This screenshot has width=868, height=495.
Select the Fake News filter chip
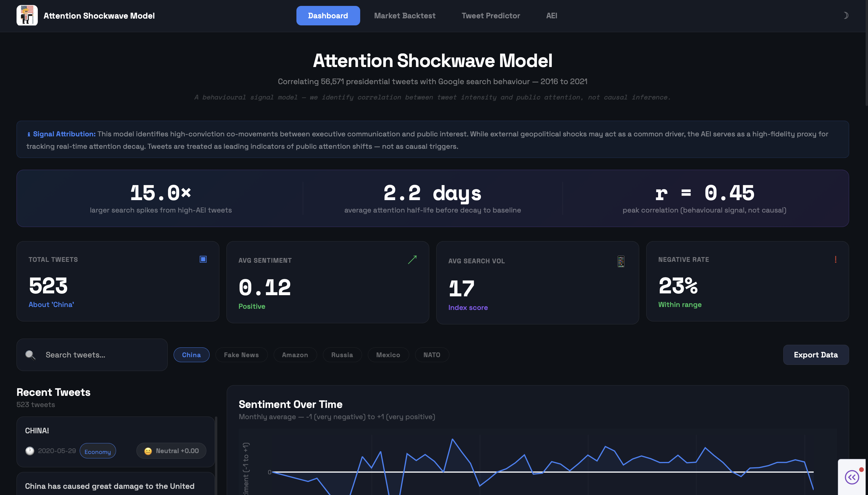[x=241, y=355]
